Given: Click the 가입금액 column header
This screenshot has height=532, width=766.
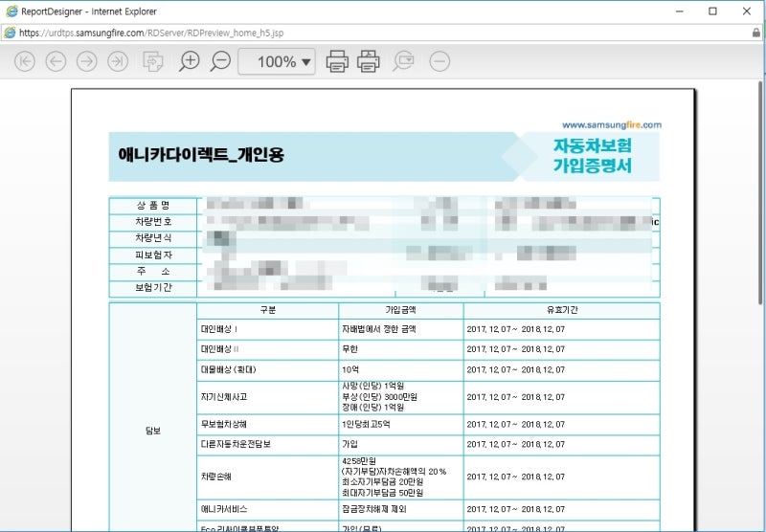Looking at the screenshot, I should pos(400,310).
